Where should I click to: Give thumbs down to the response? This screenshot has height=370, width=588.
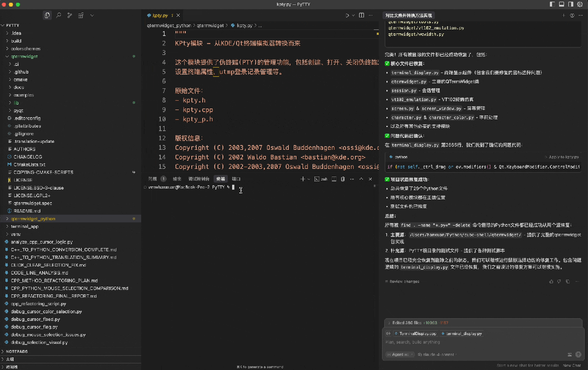click(559, 282)
